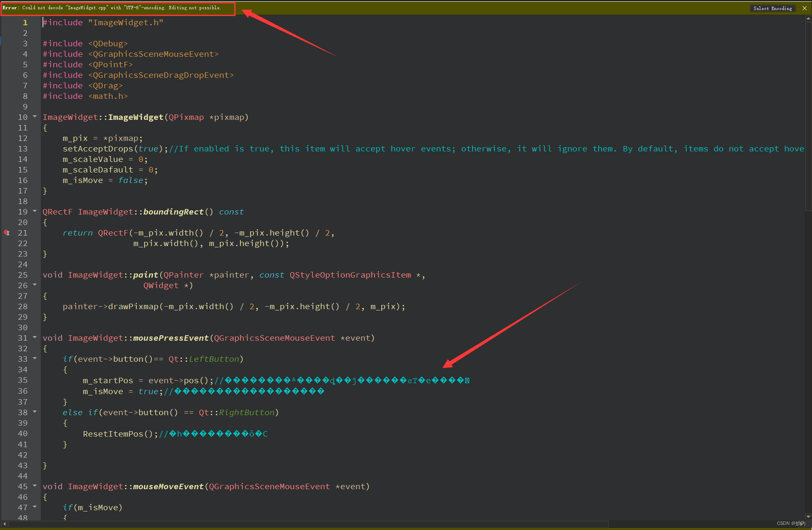812x530 pixels.
Task: Click the scroll-down arrow on the vertical scrollbar
Action: click(x=808, y=517)
